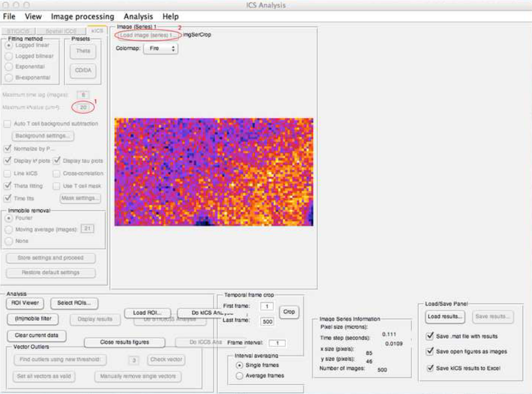
Task: Click the Frame interval input field
Action: click(x=277, y=343)
